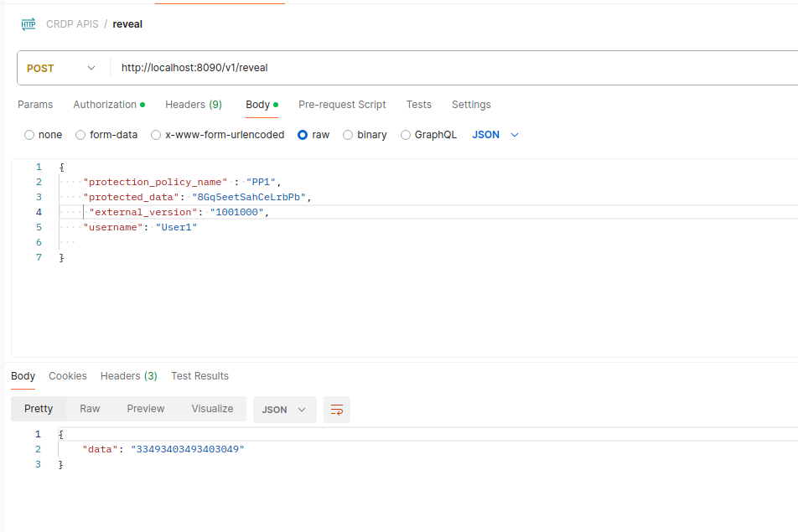Open the JSON format dropdown in response panel
Image resolution: width=798 pixels, height=532 pixels.
point(282,410)
